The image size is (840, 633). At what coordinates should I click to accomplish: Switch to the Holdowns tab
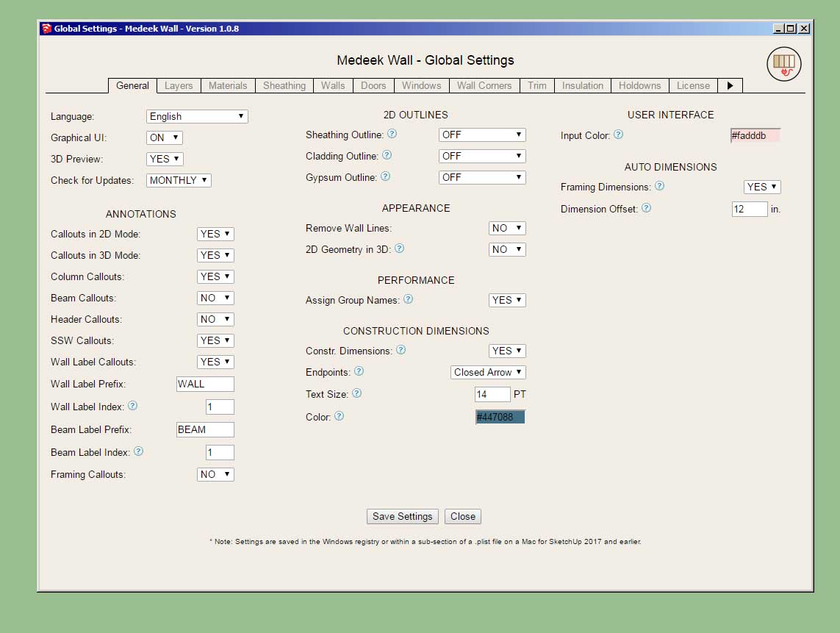[639, 86]
